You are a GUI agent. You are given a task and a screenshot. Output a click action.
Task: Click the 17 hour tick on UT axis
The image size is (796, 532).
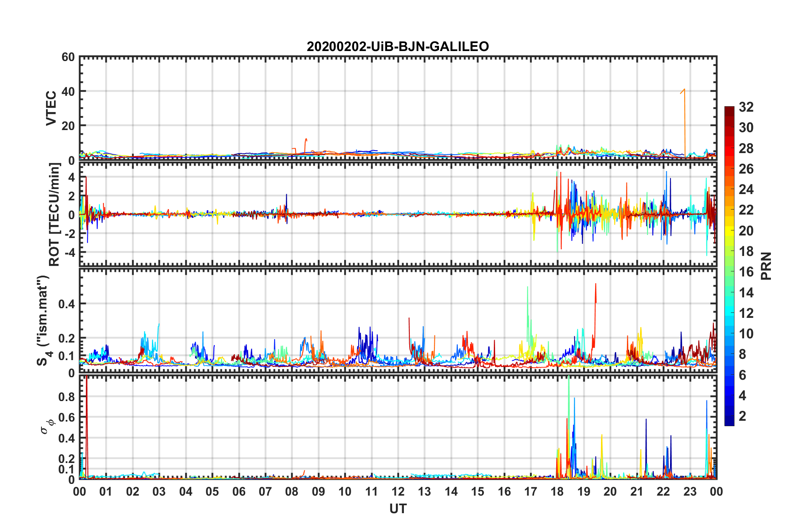click(x=531, y=492)
